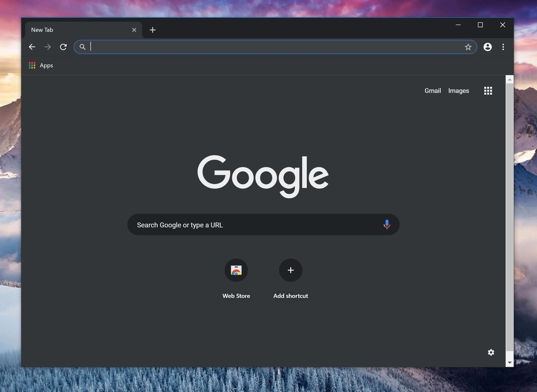The image size is (537, 392).
Task: Open the Web Store shortcut
Action: (x=236, y=279)
